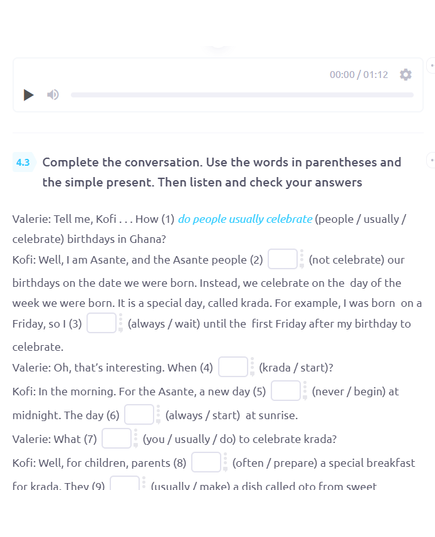Click dotted handle beside blank (4)

coord(252,367)
